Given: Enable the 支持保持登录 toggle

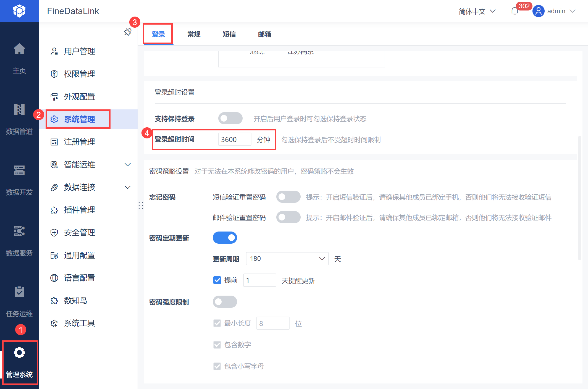Looking at the screenshot, I should (x=230, y=119).
